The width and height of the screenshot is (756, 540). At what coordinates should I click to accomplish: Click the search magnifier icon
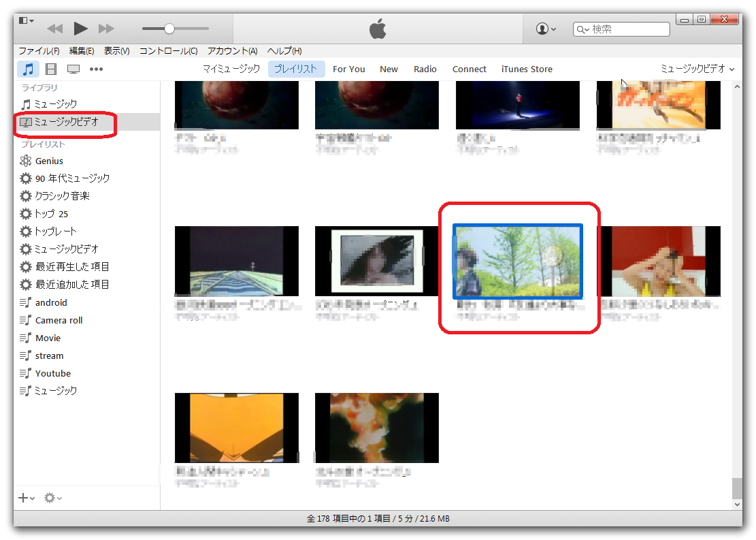(x=580, y=29)
